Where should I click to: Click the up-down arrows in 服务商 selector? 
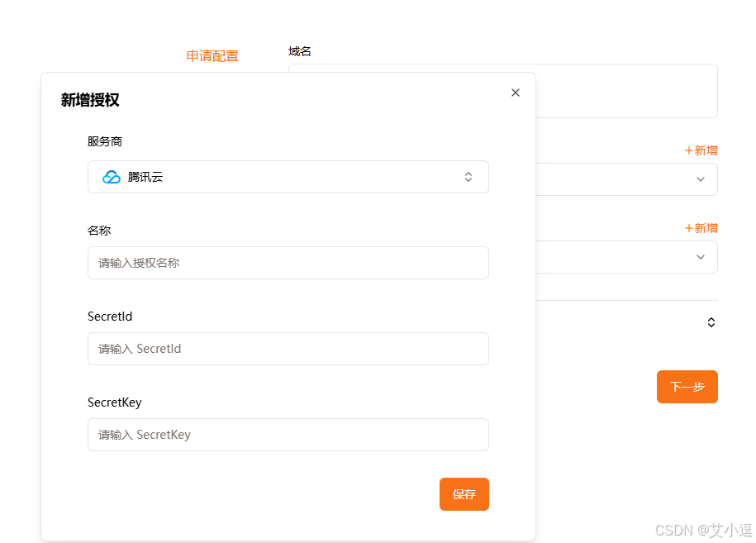[x=468, y=177]
